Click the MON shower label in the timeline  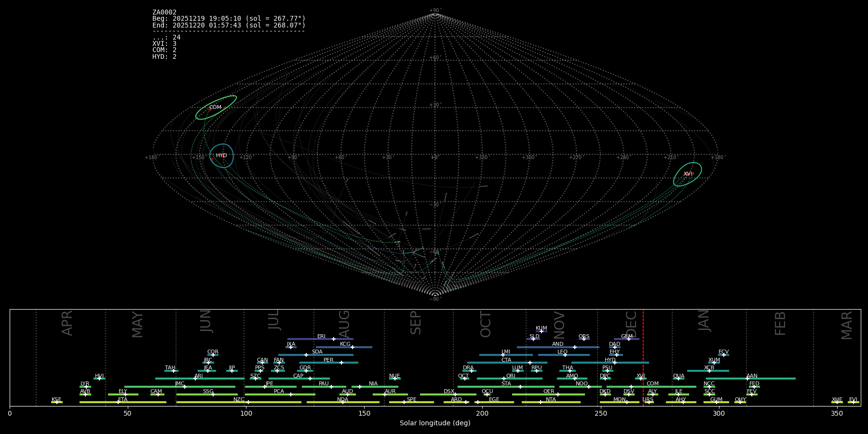click(x=620, y=400)
